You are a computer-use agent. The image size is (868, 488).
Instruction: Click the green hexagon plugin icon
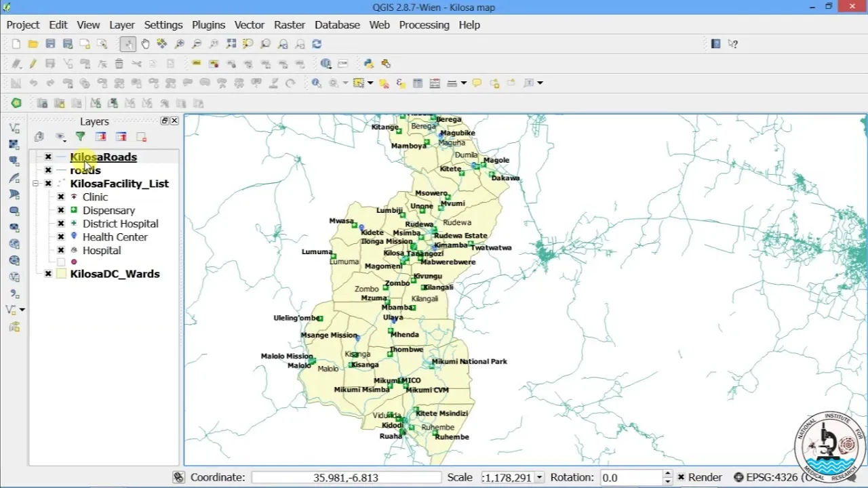(x=16, y=103)
